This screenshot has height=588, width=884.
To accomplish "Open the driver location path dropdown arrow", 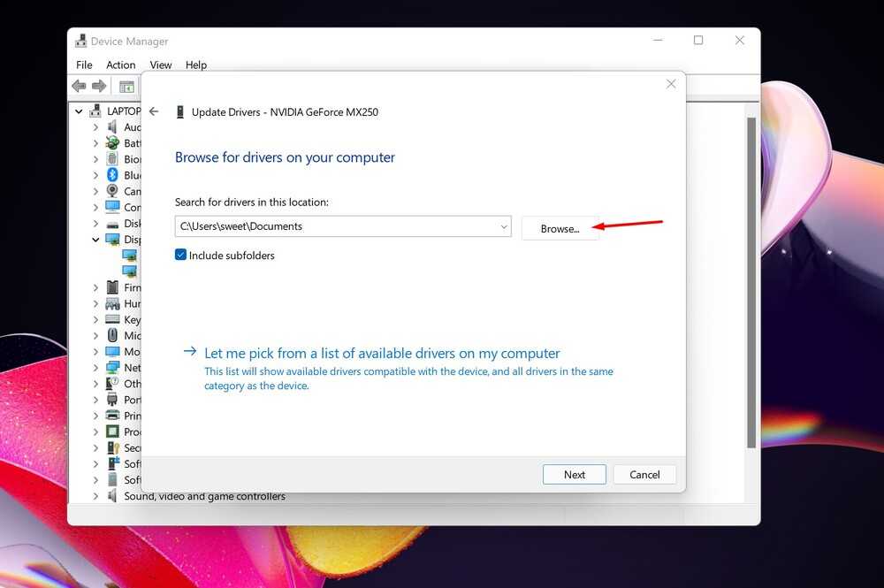I will [504, 226].
